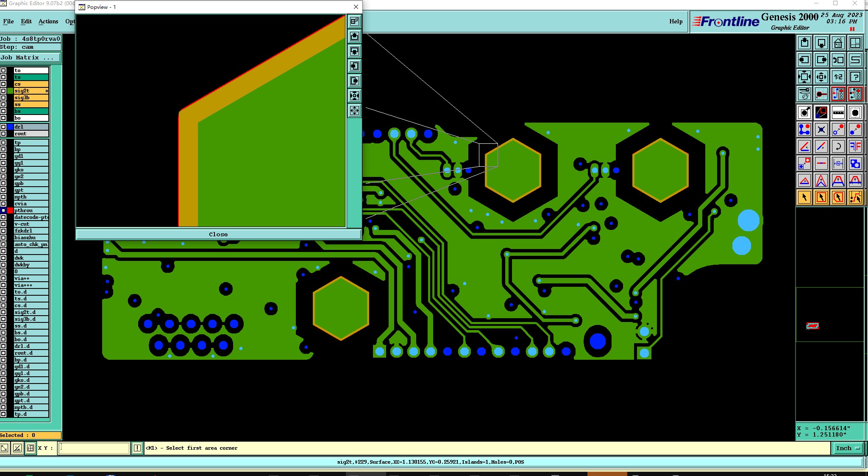
Task: Click the sig2t layer expander mark
Action: coord(47,91)
